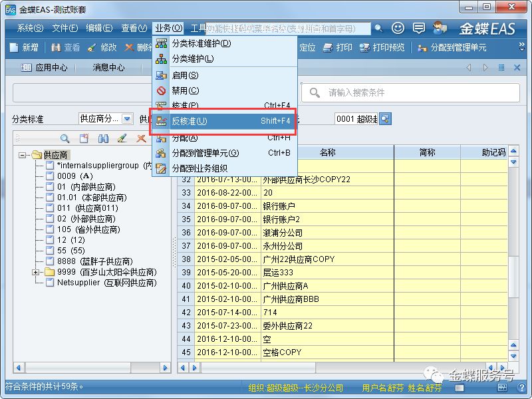
Task: Select 分类标准维护(D) menu entry
Action: click(225, 43)
